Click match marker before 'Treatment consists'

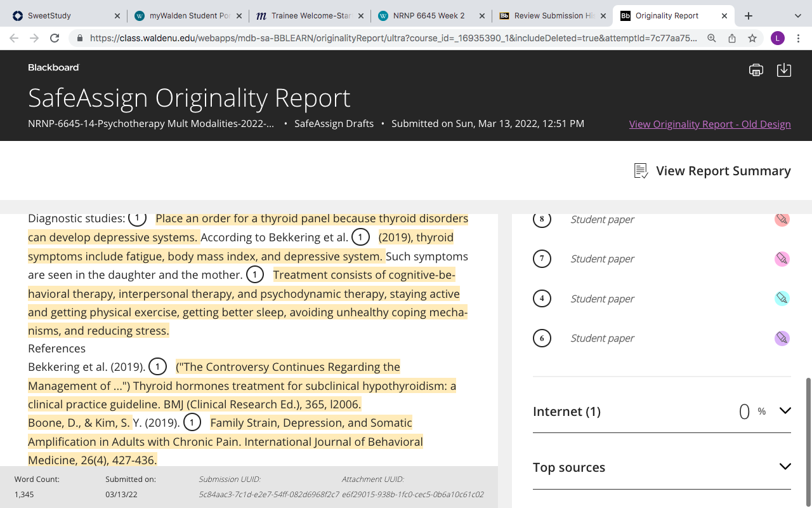[x=254, y=274]
